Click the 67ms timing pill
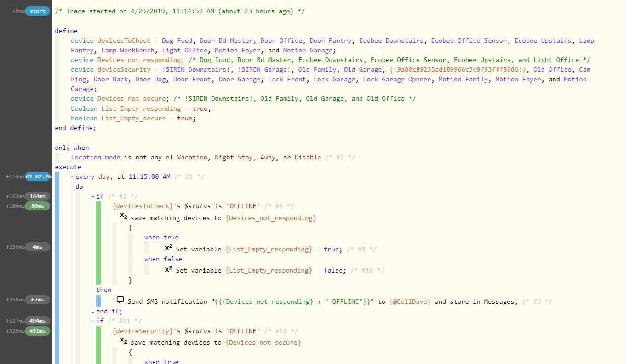 coord(37,299)
